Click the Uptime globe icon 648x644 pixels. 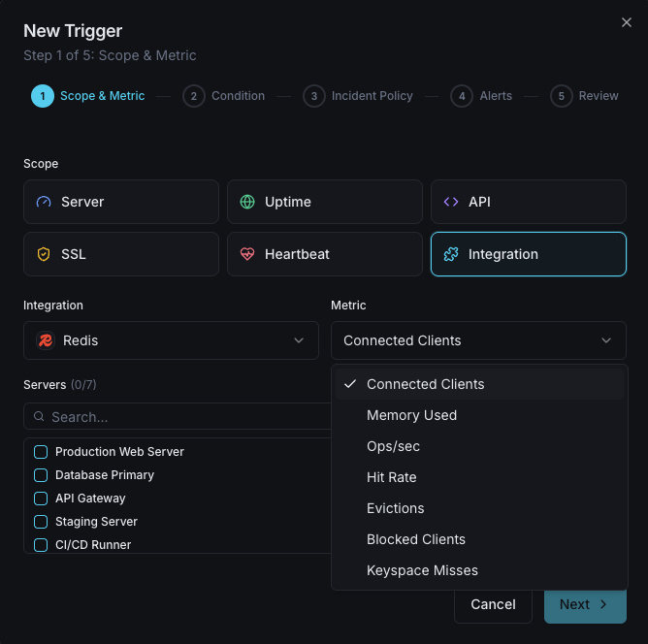[x=247, y=202]
